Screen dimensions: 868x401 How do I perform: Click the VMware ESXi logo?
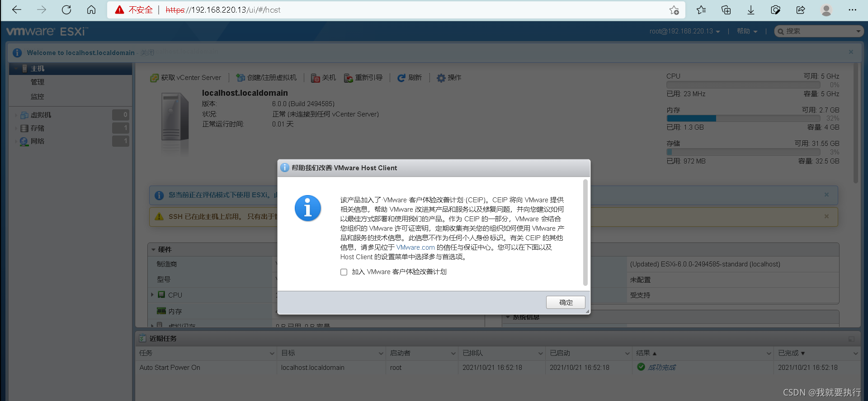pyautogui.click(x=47, y=32)
